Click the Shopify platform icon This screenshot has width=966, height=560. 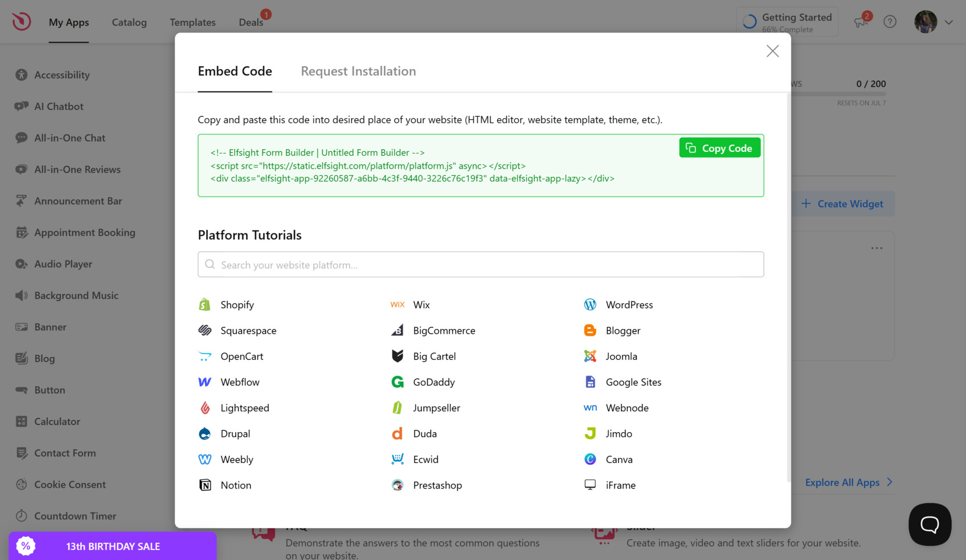205,305
